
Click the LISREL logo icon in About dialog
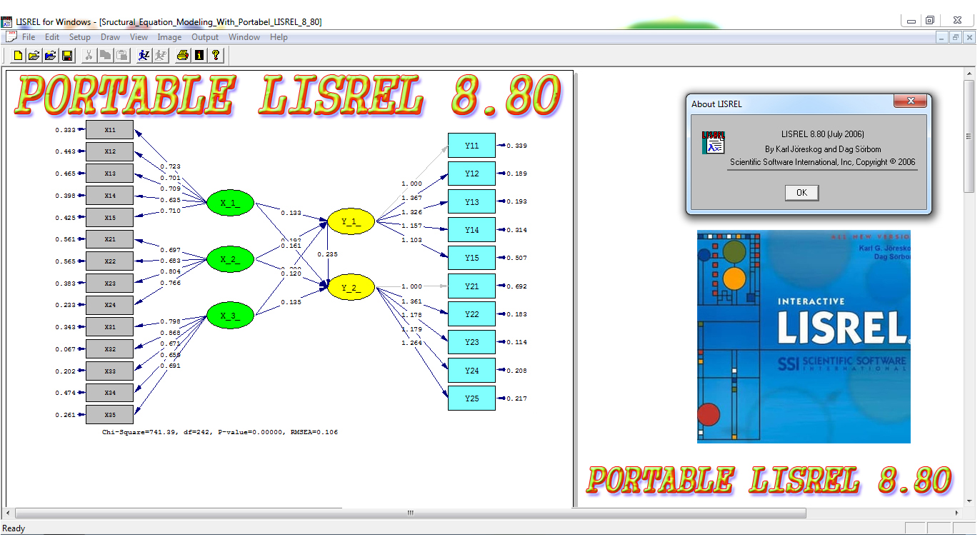coord(713,142)
